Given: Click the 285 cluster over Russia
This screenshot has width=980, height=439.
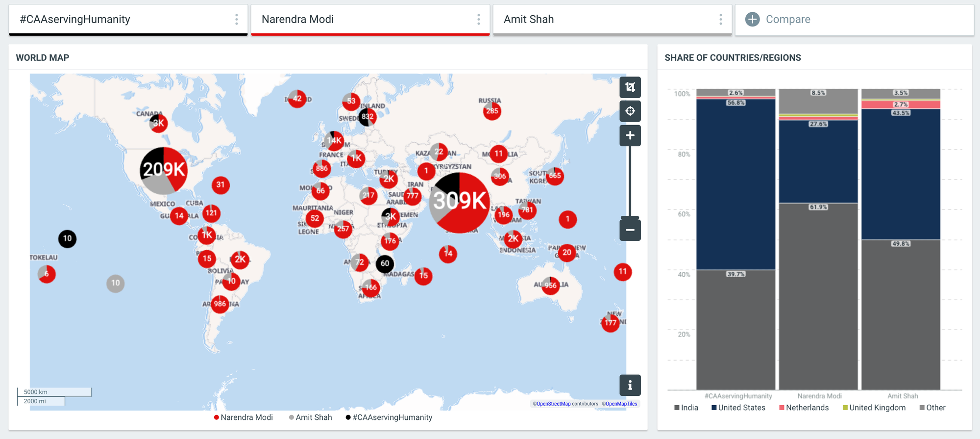Looking at the screenshot, I should tap(492, 111).
